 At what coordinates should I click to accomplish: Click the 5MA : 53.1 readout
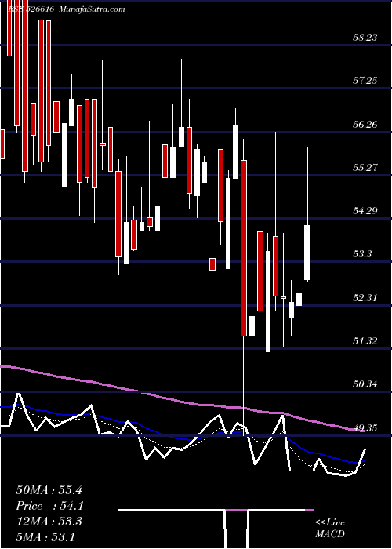pyautogui.click(x=45, y=536)
